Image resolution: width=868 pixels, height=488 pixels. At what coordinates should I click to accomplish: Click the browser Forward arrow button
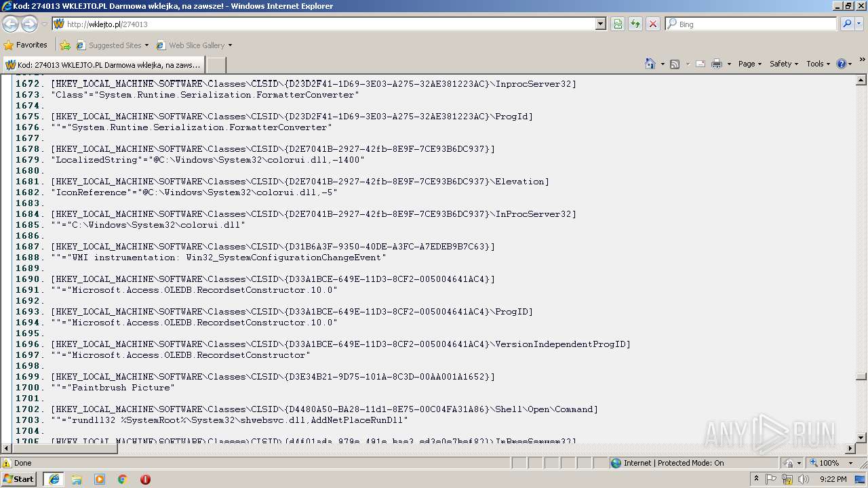coord(29,24)
